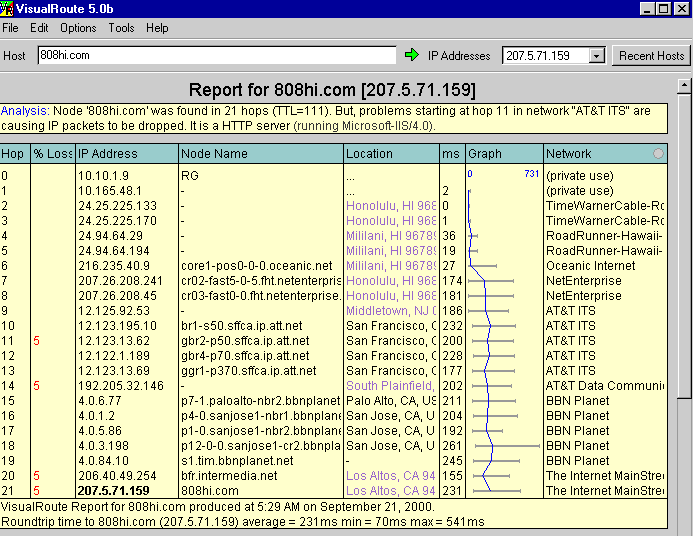This screenshot has width=693, height=536.
Task: Click Middletown, NJ location link
Action: 391,311
